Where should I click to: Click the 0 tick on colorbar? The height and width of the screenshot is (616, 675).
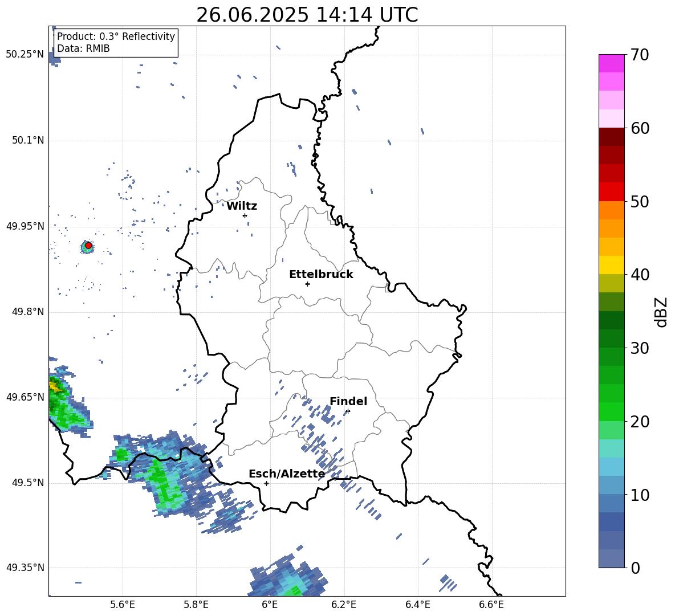click(635, 568)
